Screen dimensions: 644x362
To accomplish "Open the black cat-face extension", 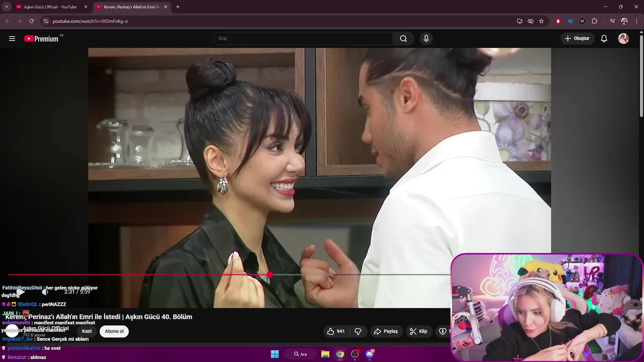I will pos(582,21).
